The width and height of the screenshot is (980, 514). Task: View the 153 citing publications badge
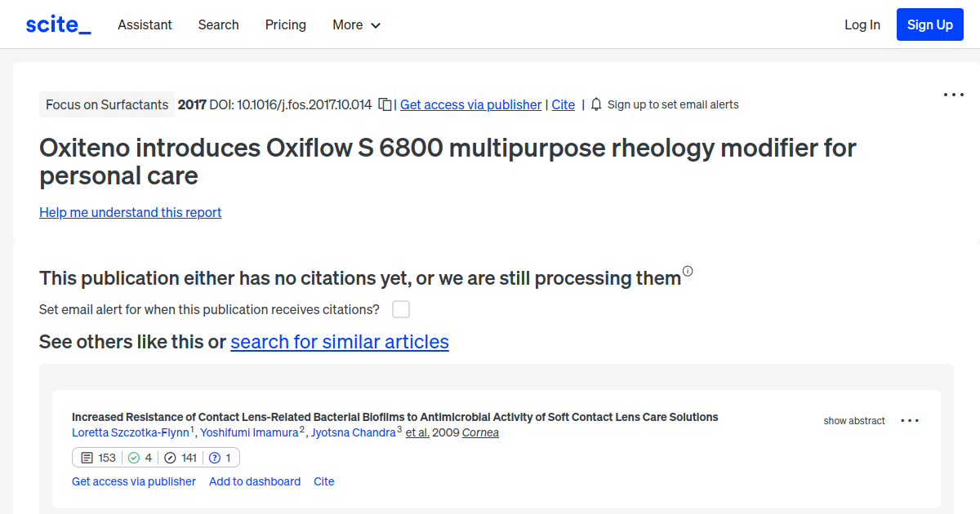tap(98, 457)
